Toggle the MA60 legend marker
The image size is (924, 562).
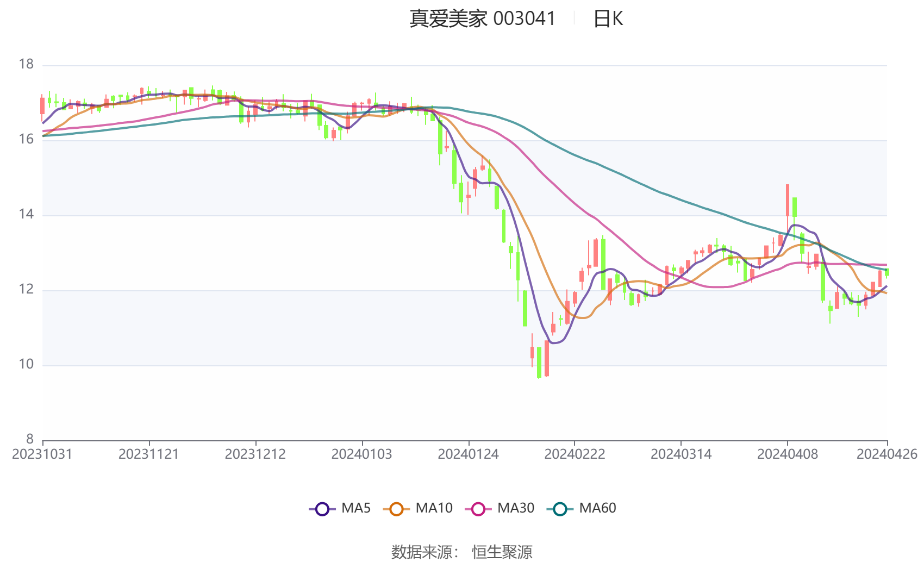(x=560, y=509)
